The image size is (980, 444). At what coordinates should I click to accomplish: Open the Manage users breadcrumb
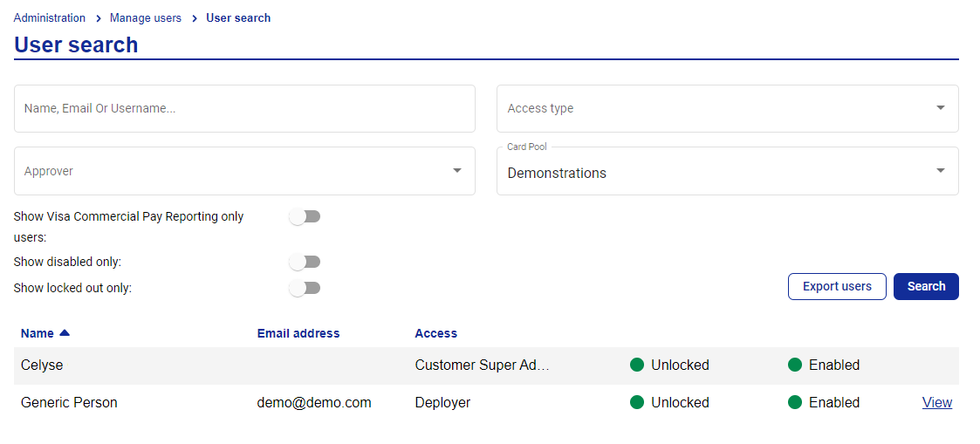coord(146,18)
